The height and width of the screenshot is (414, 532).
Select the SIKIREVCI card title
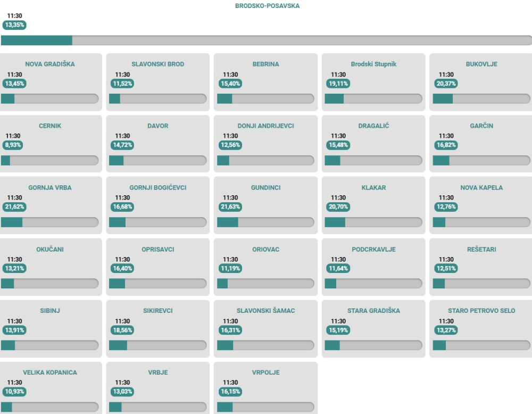(158, 311)
